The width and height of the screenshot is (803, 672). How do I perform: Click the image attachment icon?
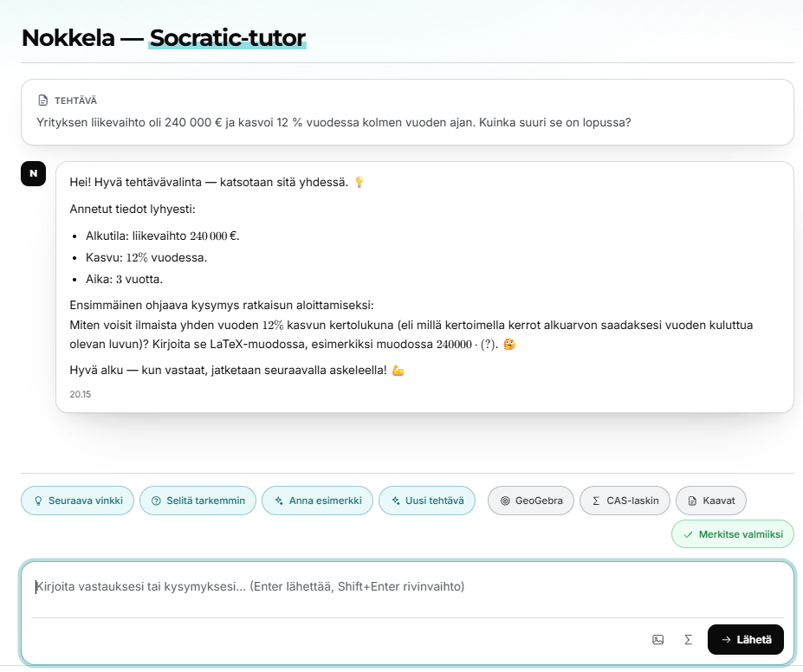(x=658, y=639)
